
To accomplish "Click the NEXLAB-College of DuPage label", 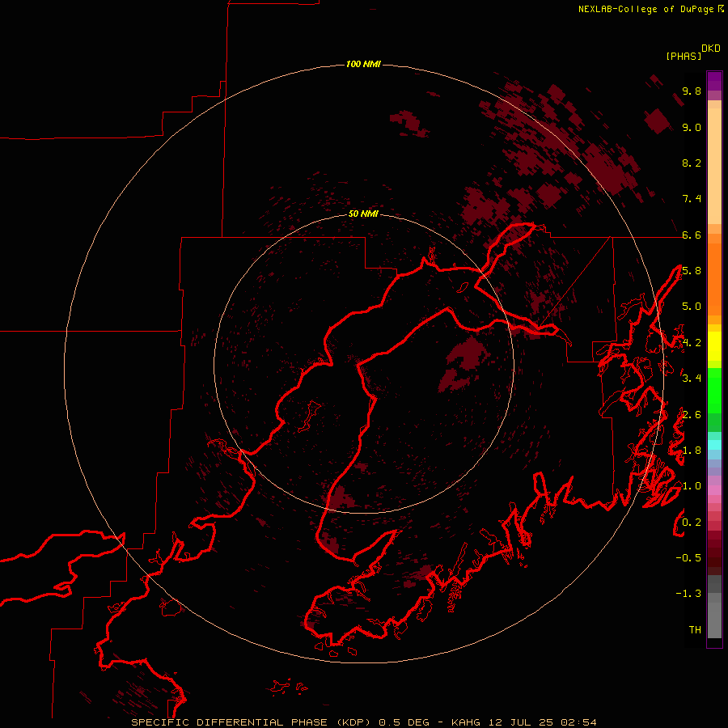I will coord(645,9).
